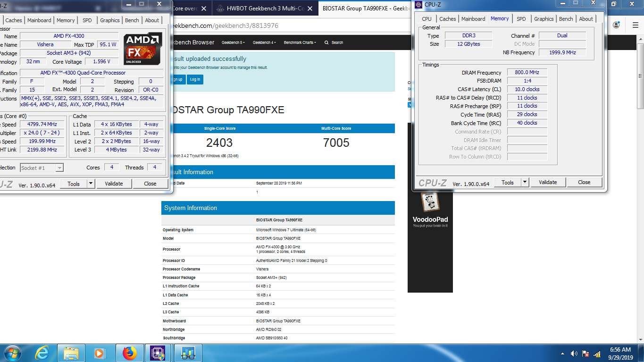Select the CAS# Latency 10.0 clocks value
The width and height of the screenshot is (644, 362).
tap(527, 89)
